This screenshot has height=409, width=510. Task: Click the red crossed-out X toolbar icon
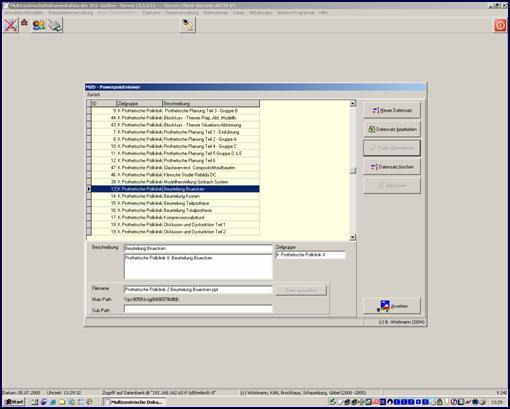tap(10, 25)
